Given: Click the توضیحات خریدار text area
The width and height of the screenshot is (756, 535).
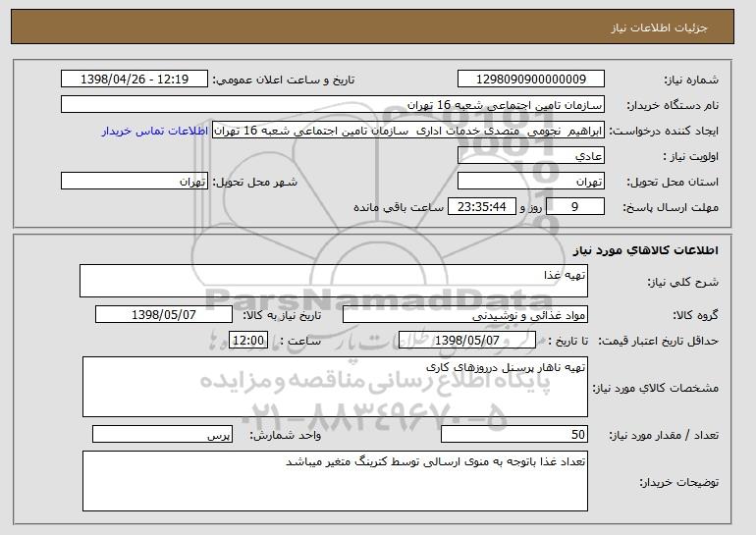Looking at the screenshot, I should click(x=335, y=481).
